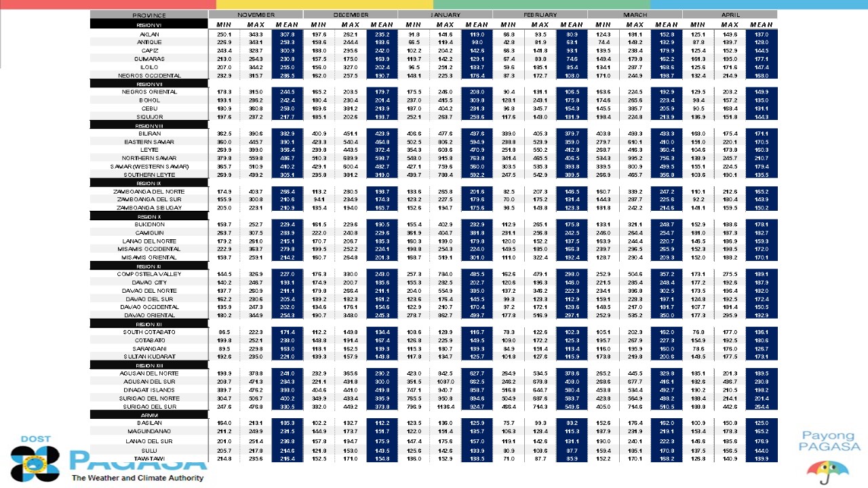868x488 pixels.
Task: Select the MISAMIS OCCIDENTAL row label
Action: [149, 249]
